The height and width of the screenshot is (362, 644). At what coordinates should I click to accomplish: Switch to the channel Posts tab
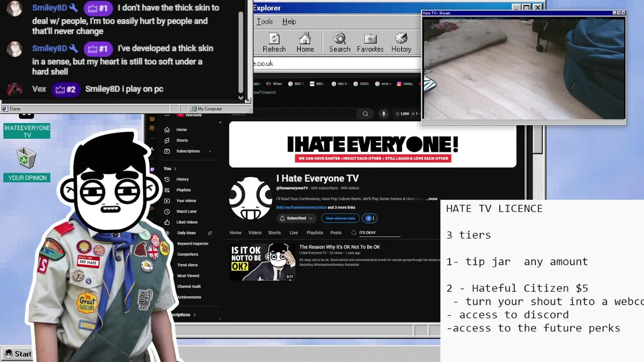pos(336,233)
